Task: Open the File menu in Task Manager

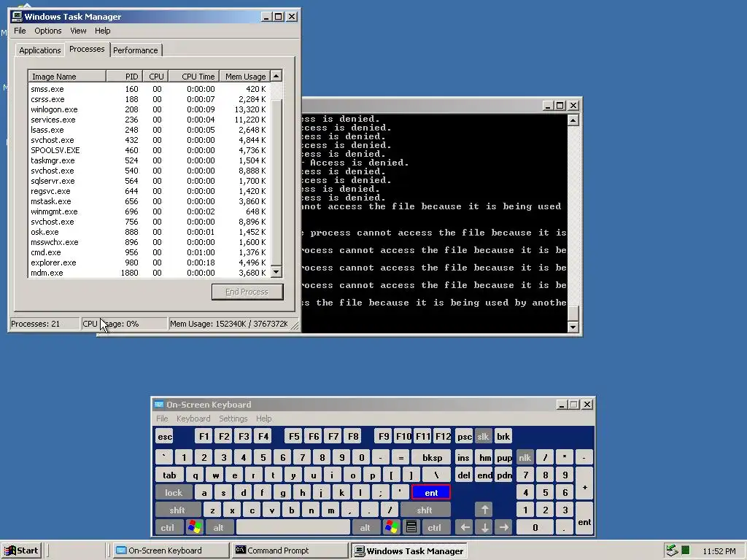Action: pos(20,31)
